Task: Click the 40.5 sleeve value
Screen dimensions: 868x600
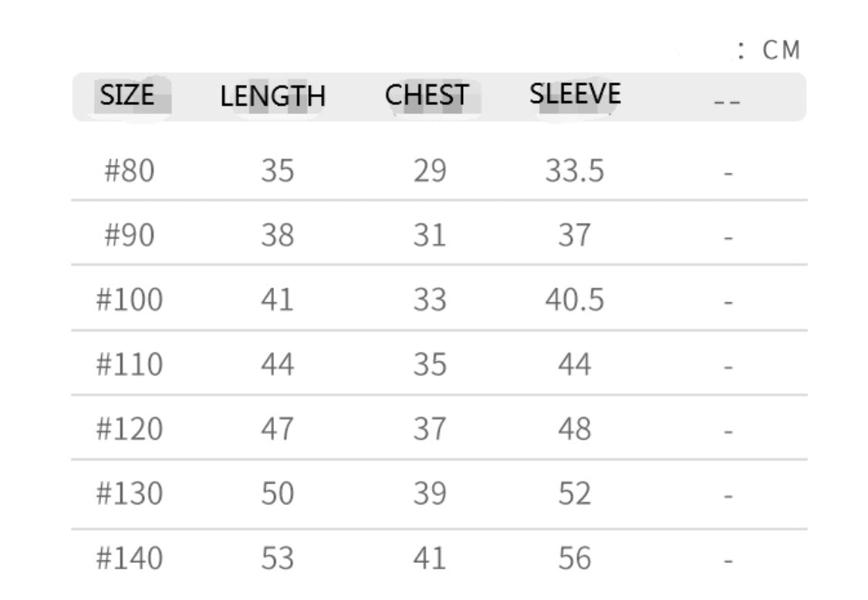Action: (575, 299)
